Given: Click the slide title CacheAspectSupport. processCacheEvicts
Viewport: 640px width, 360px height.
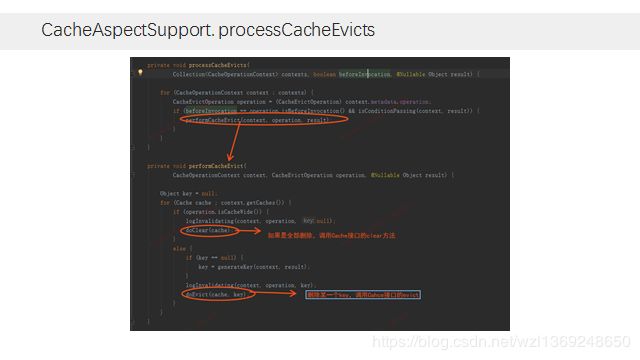Looking at the screenshot, I should [x=208, y=30].
